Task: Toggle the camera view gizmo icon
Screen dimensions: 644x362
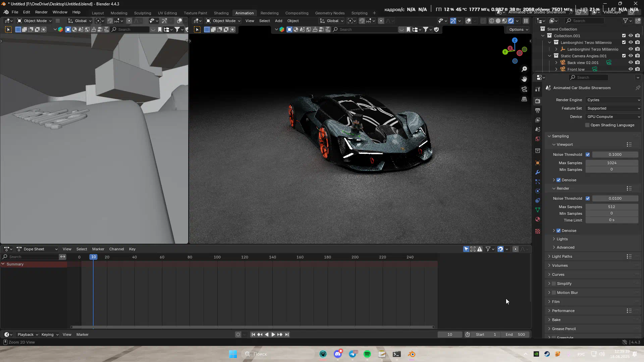Action: [524, 89]
